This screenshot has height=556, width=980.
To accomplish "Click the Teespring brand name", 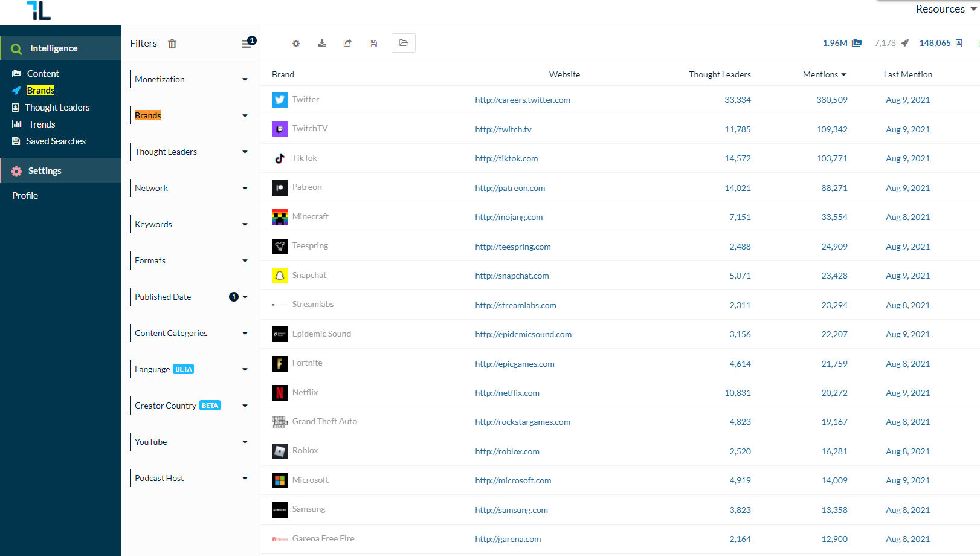I will tap(310, 245).
